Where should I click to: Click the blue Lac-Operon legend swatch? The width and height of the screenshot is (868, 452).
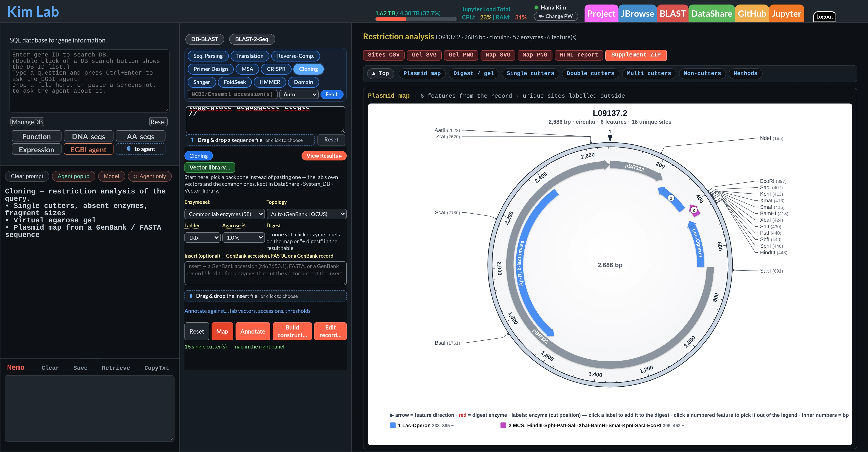393,425
